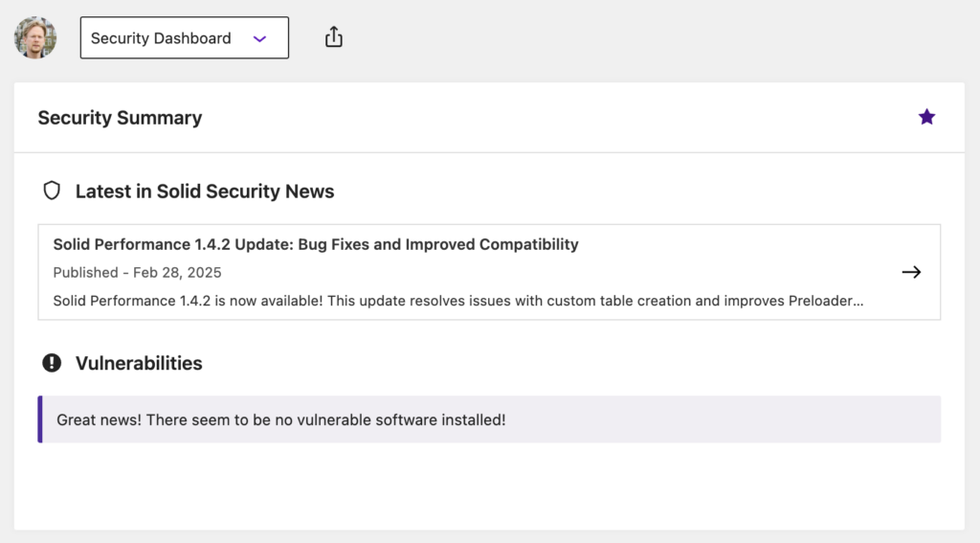Screen dimensions: 980x543
Task: Click the Published - Feb 28, 2025 date
Action: tap(137, 273)
